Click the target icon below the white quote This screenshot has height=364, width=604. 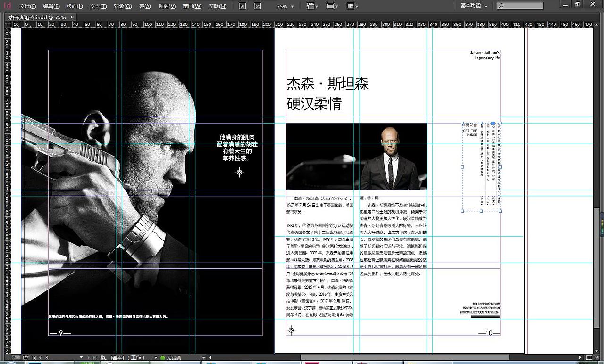click(x=239, y=172)
